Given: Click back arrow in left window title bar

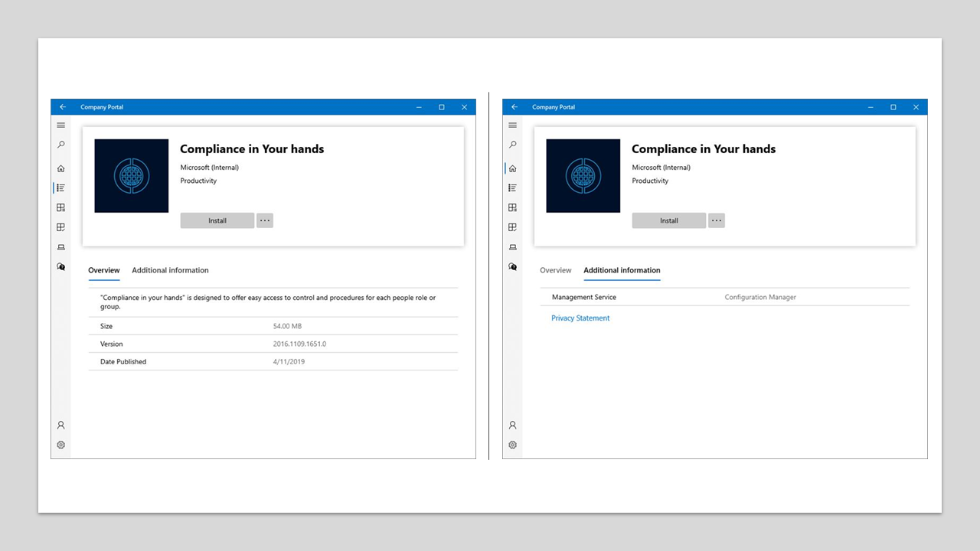Looking at the screenshot, I should pos(63,107).
